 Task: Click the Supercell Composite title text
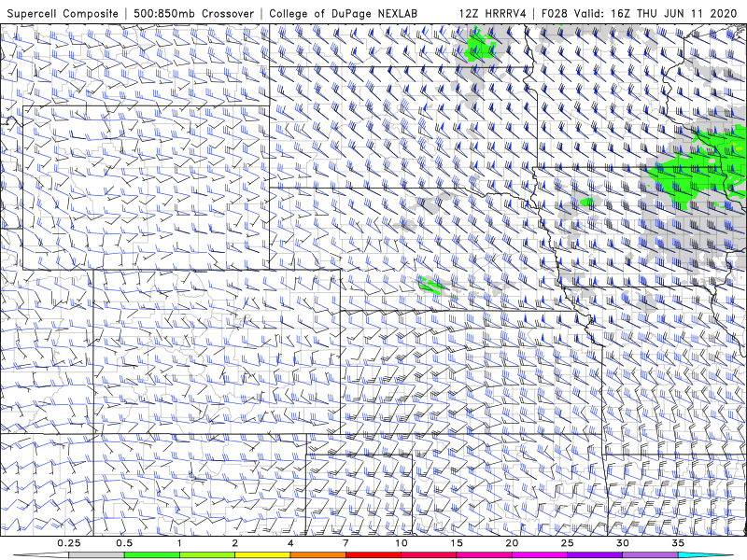(63, 14)
